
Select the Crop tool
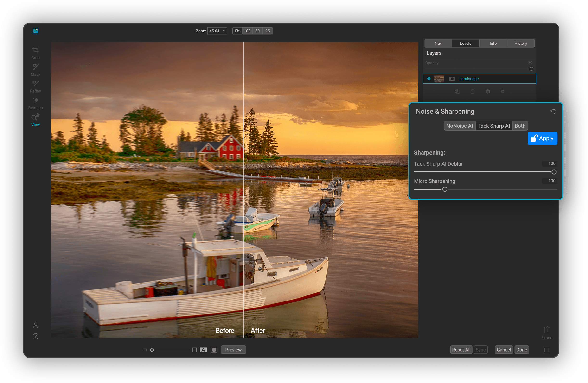pyautogui.click(x=35, y=52)
